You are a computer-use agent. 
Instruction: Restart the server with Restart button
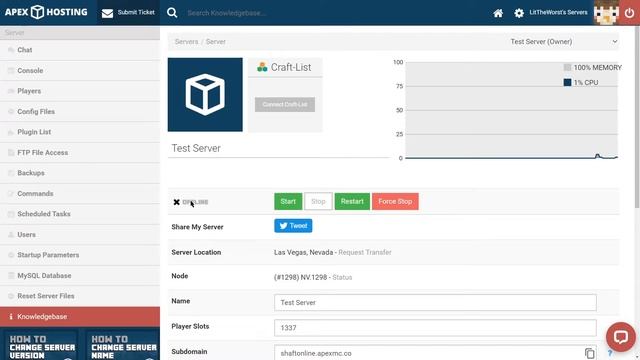point(352,201)
